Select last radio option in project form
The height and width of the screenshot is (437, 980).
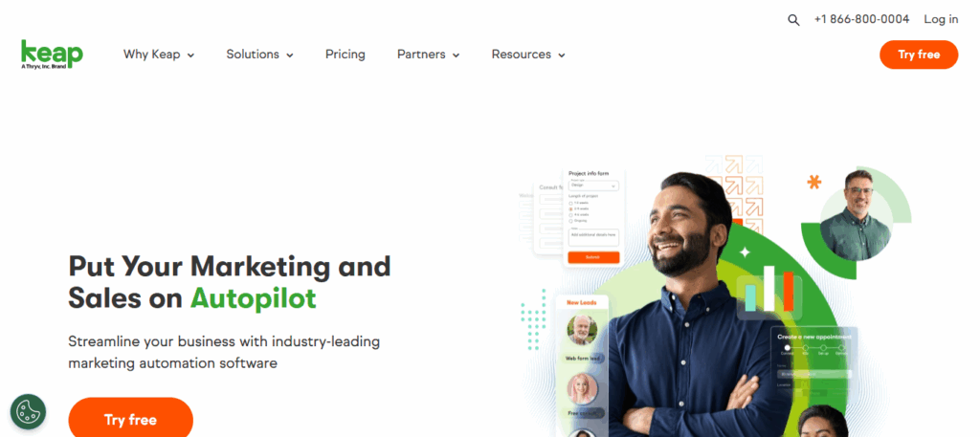coord(570,221)
